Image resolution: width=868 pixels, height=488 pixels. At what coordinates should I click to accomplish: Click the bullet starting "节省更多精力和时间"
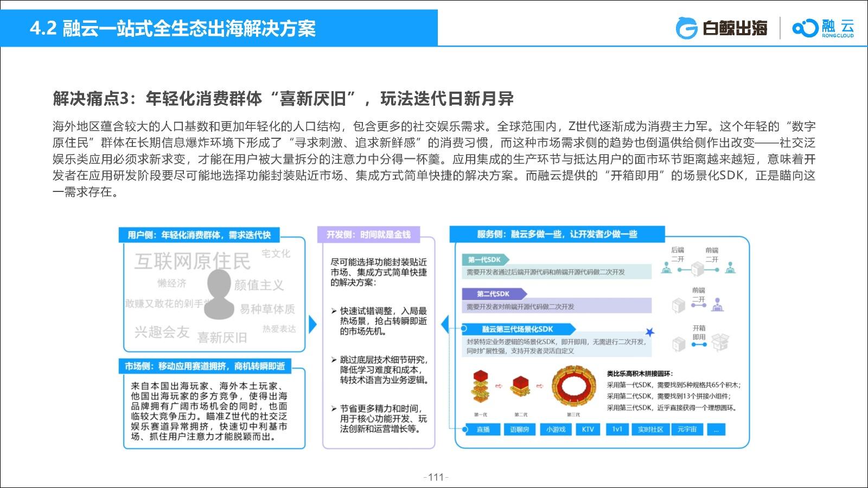coord(379,419)
